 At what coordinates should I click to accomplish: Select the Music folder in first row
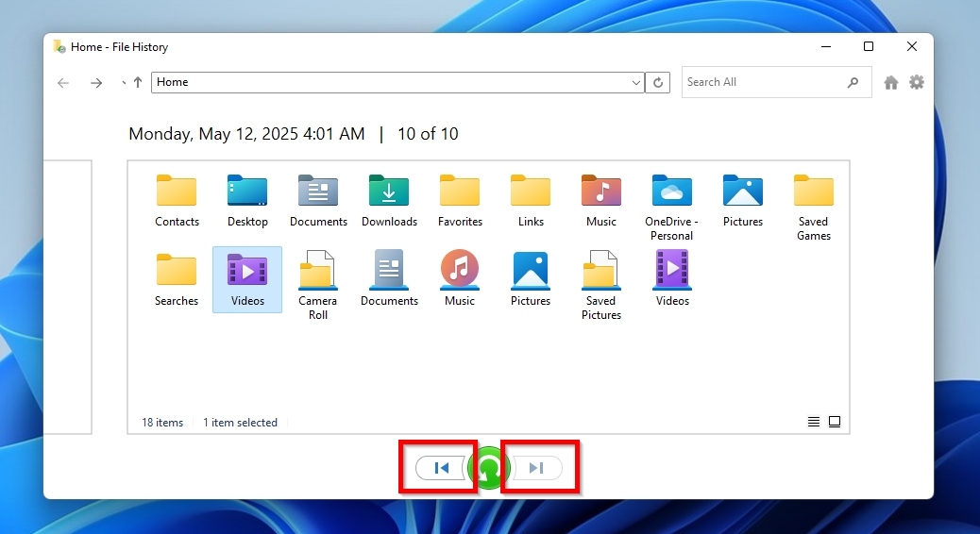pyautogui.click(x=601, y=201)
